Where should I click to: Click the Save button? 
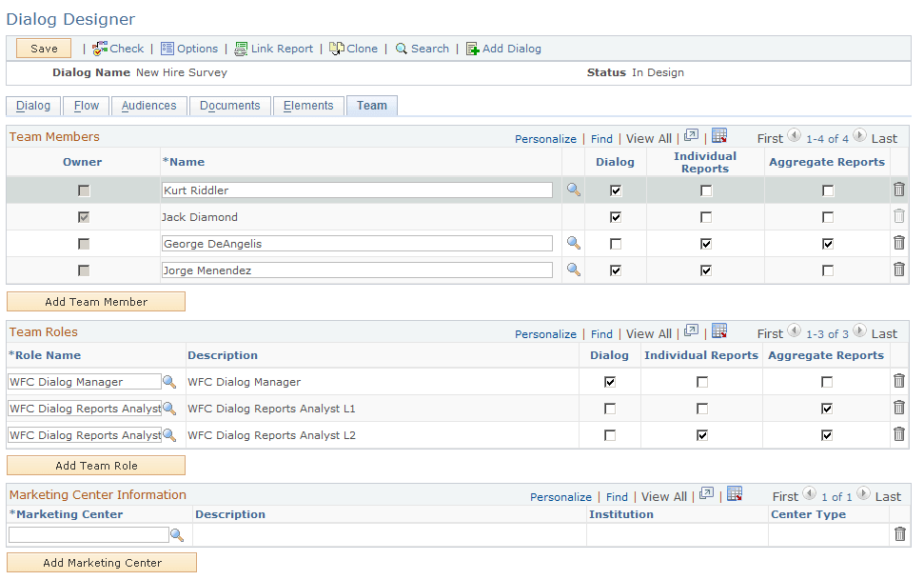coord(43,49)
